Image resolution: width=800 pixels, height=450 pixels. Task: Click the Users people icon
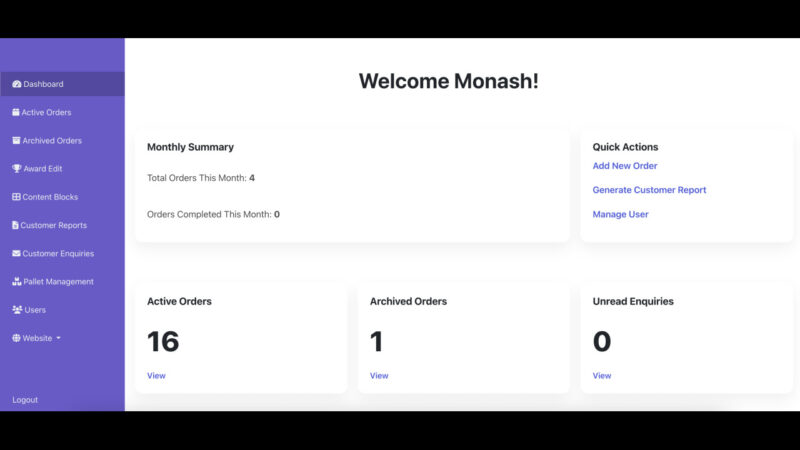click(17, 310)
